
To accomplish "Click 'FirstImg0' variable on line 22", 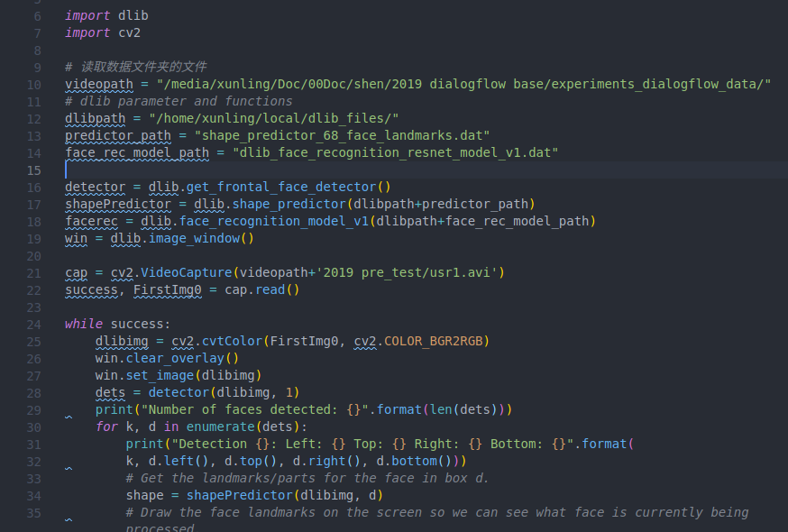I will click(168, 289).
